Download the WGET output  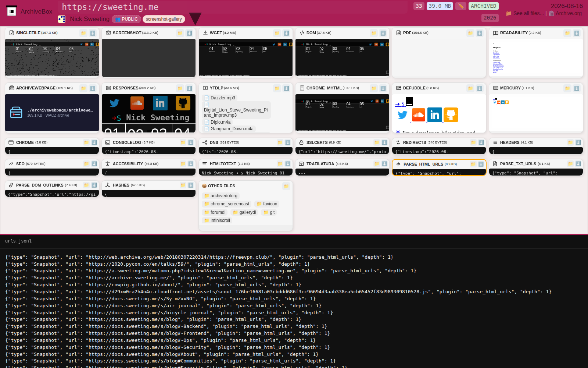286,33
